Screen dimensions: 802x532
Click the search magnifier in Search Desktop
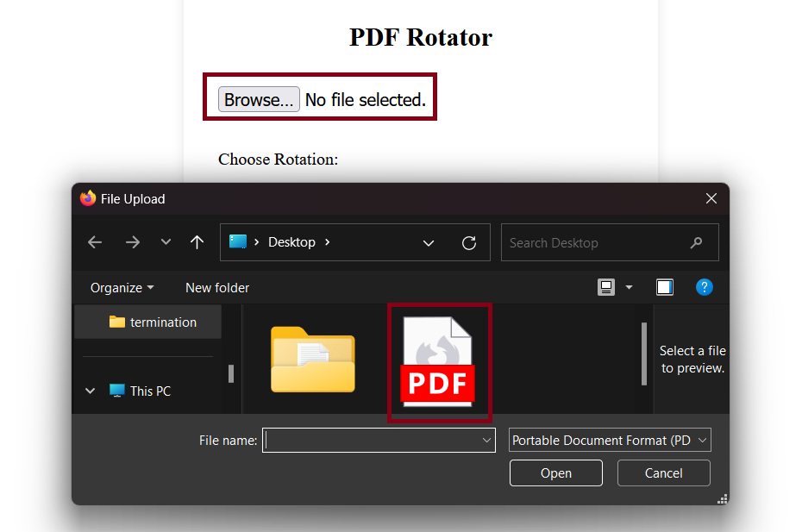(x=696, y=242)
